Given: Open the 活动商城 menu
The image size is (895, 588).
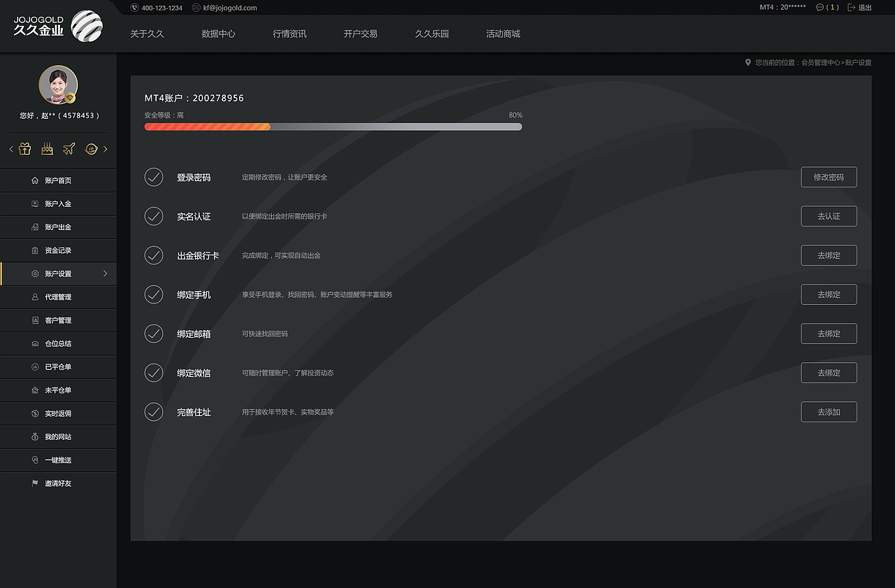Looking at the screenshot, I should (503, 34).
